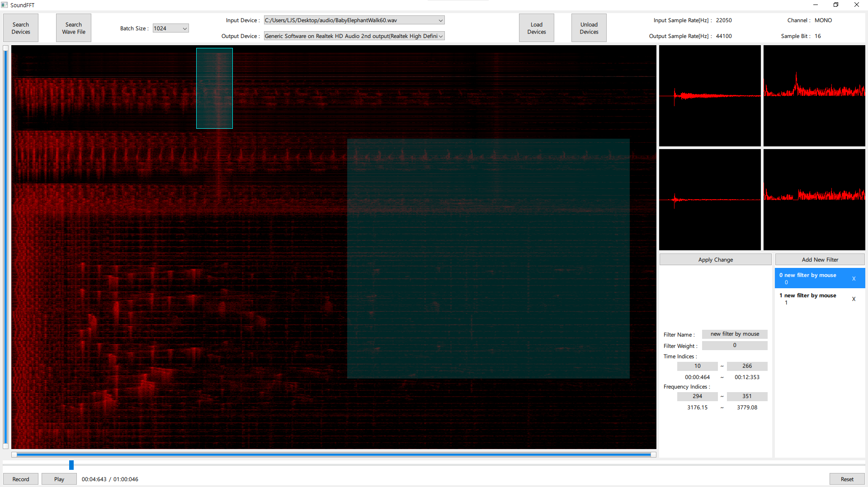868x487 pixels.
Task: Click the small cyan filter box in spectrogram
Action: point(214,89)
